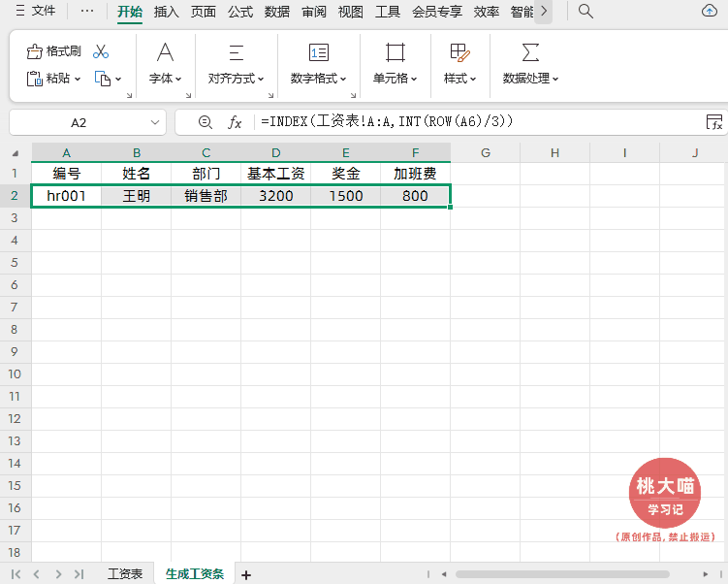728x584 pixels.
Task: Click the horizontal scrollbar thumb
Action: (x=562, y=574)
